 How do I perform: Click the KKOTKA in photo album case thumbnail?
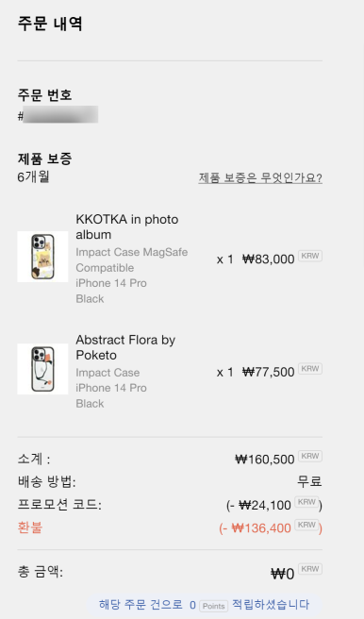coord(42,257)
